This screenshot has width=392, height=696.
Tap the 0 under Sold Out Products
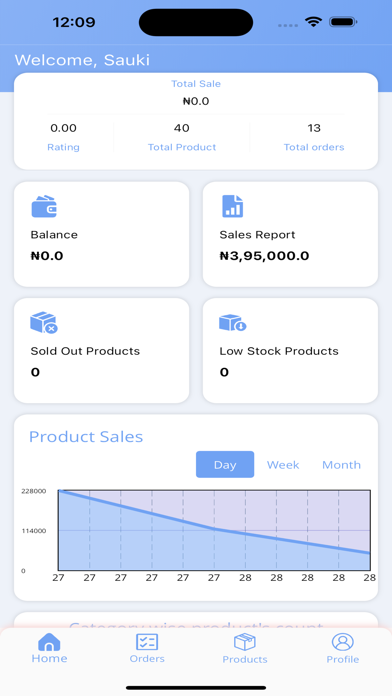coord(35,372)
